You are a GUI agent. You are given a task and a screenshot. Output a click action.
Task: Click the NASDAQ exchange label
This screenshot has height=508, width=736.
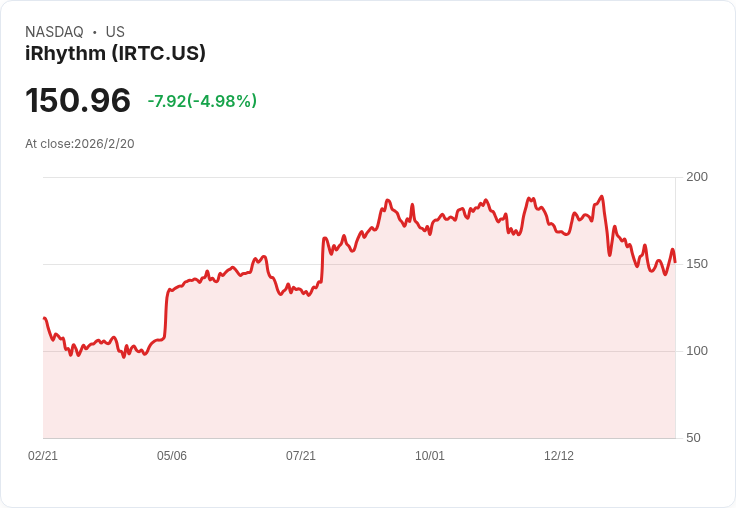click(x=54, y=32)
